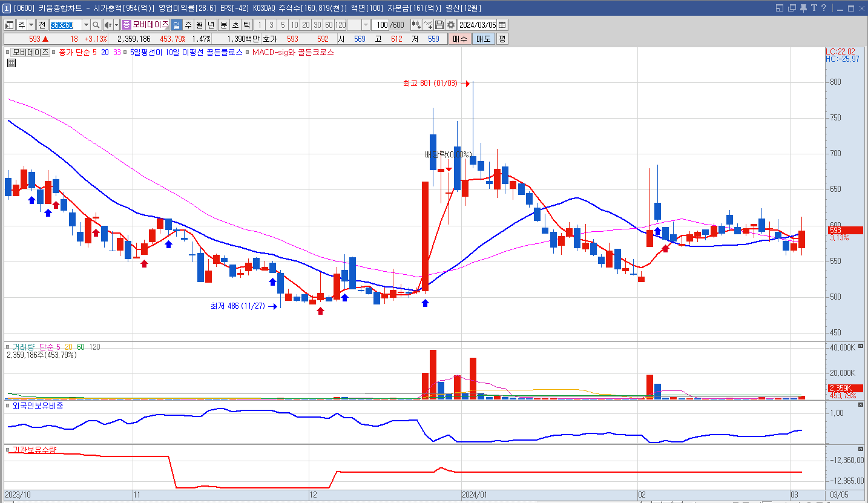Close the 기관보유수량 panel with its X
The width and height of the screenshot is (868, 503).
point(861,449)
